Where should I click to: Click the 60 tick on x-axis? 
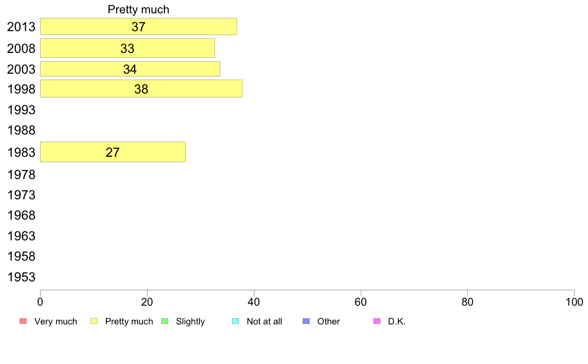coord(361,302)
